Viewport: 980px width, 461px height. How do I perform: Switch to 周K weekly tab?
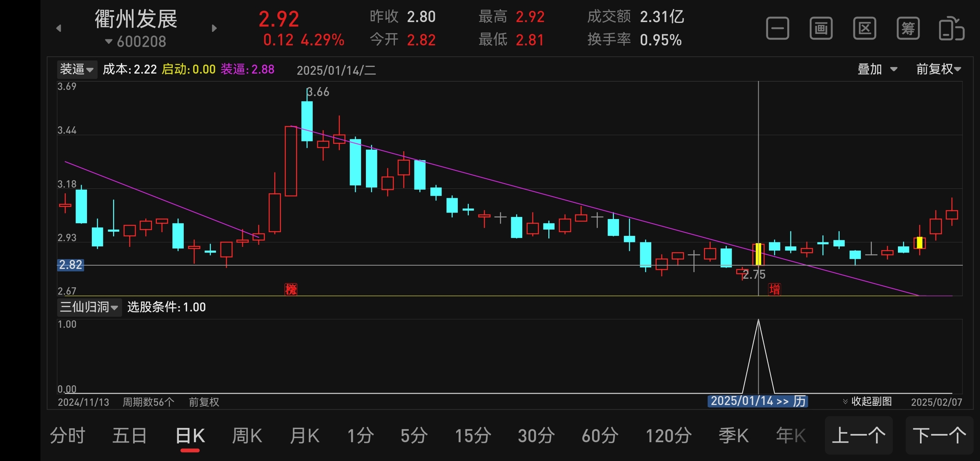(247, 436)
